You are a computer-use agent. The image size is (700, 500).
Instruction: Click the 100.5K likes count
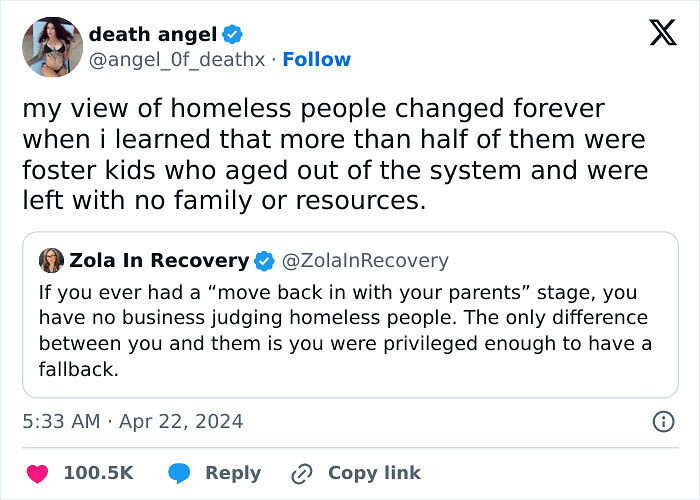point(98,473)
